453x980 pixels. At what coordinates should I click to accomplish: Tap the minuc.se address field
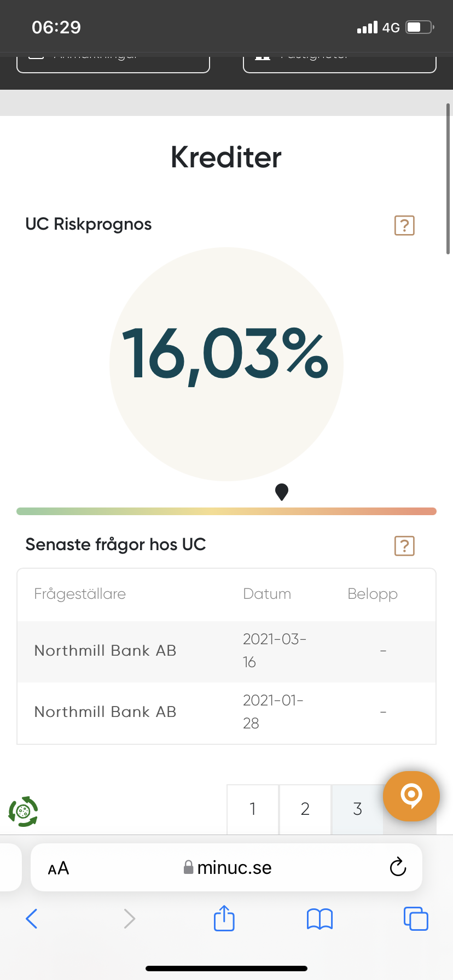point(228,867)
